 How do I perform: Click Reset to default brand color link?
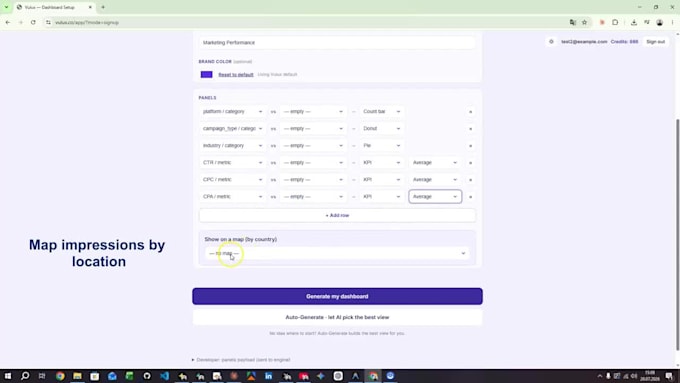tap(235, 75)
